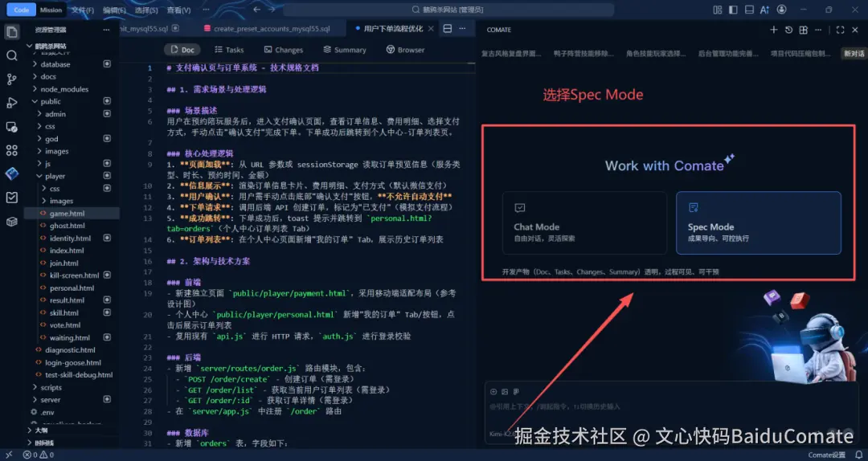Click the split editor layout icon
The width and height of the screenshot is (868, 461).
click(448, 28)
